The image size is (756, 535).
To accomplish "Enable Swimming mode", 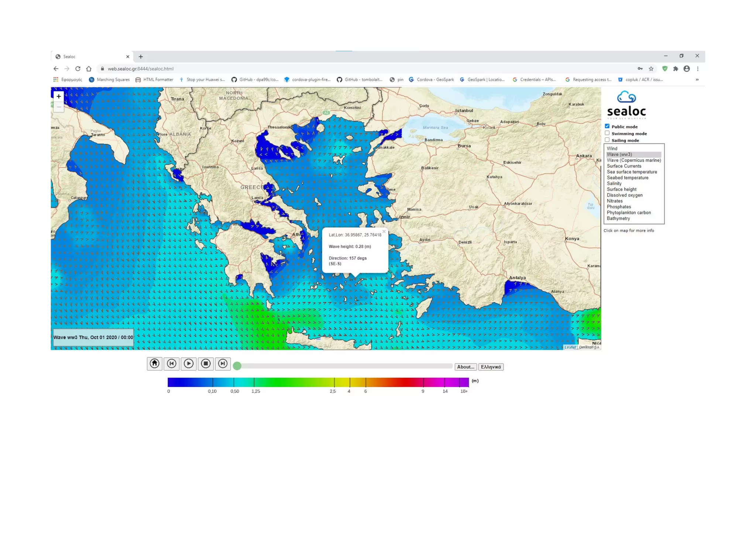I will click(607, 133).
